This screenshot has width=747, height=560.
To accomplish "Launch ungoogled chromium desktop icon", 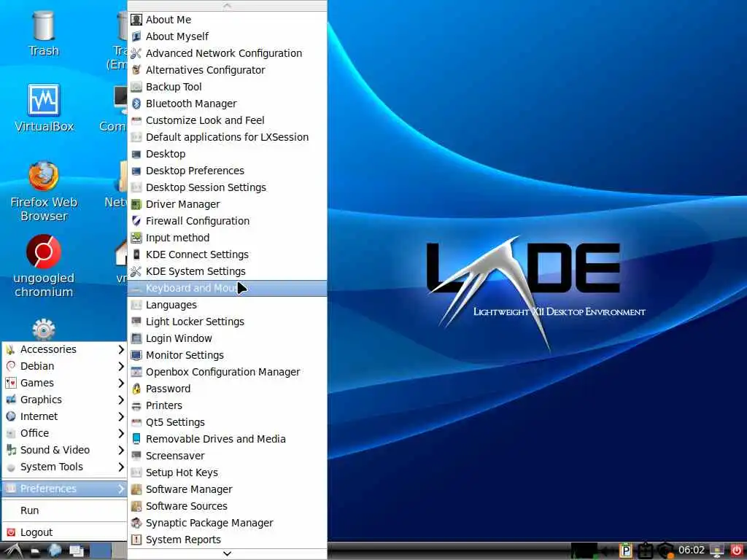I will (43, 265).
